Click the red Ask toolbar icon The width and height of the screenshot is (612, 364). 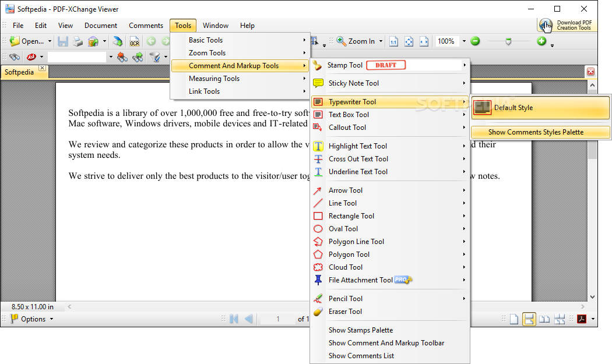pos(31,57)
